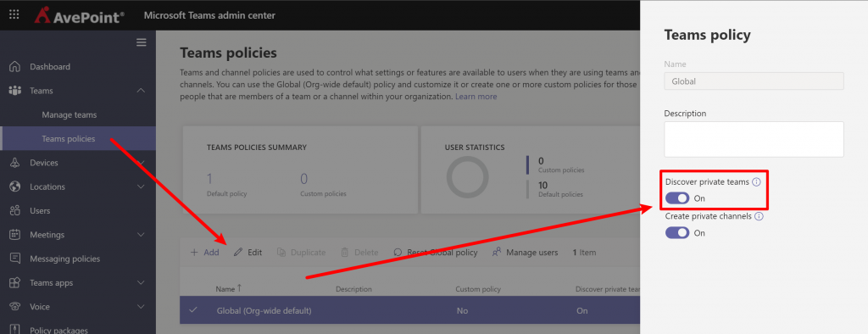
Task: Click the Meetings calendar icon
Action: tap(15, 235)
